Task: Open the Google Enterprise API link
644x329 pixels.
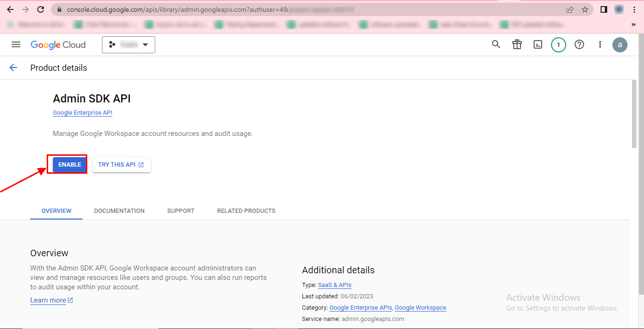Action: (83, 113)
